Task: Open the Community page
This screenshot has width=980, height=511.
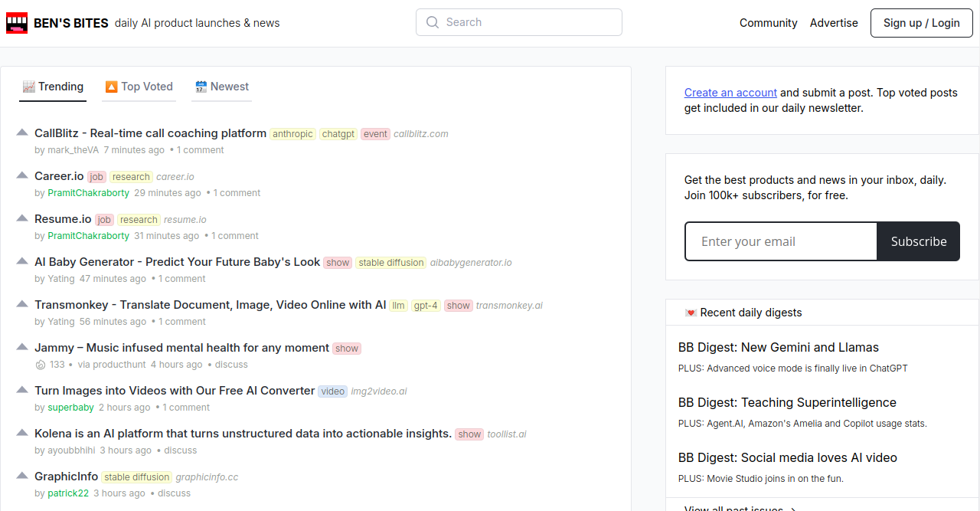Action: pos(769,23)
